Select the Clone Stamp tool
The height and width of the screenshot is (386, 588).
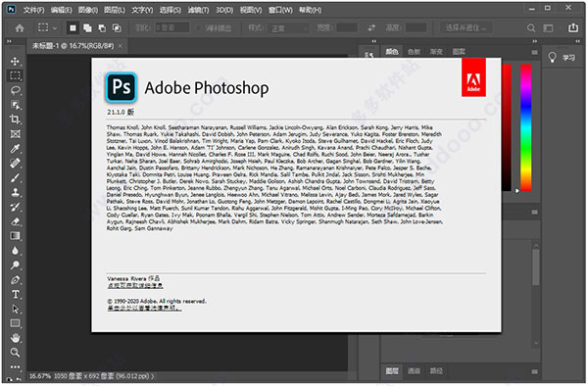pos(15,193)
